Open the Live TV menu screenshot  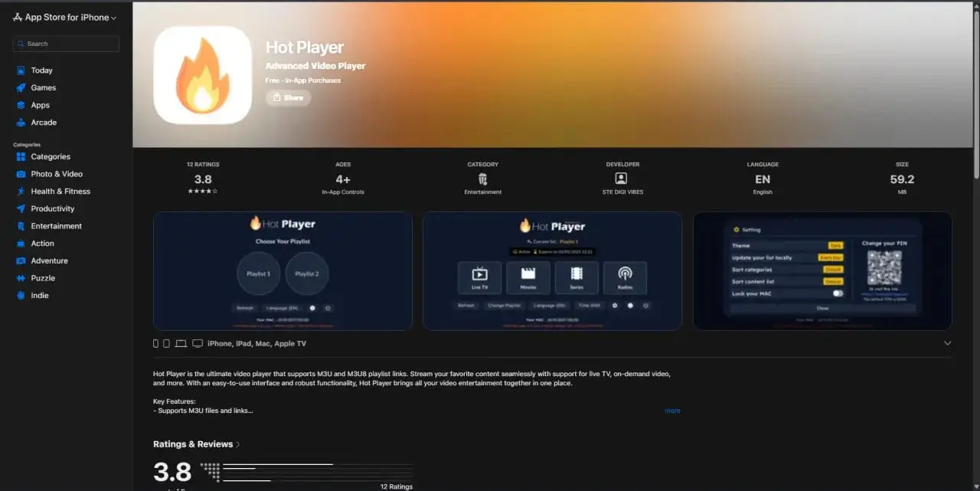pyautogui.click(x=552, y=271)
